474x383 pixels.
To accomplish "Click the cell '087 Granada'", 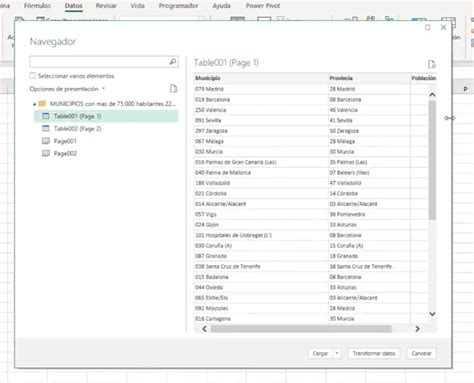I will pyautogui.click(x=261, y=256).
